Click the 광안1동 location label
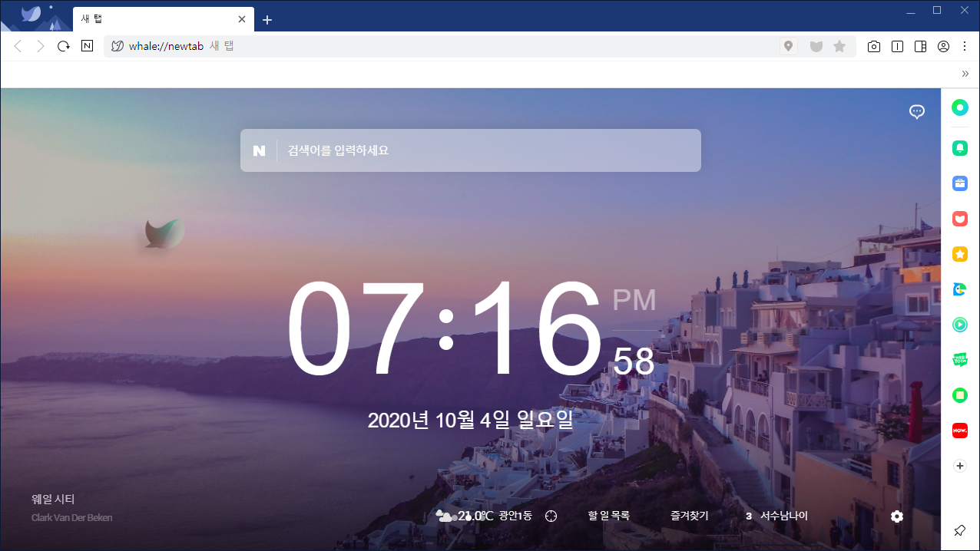 point(515,516)
